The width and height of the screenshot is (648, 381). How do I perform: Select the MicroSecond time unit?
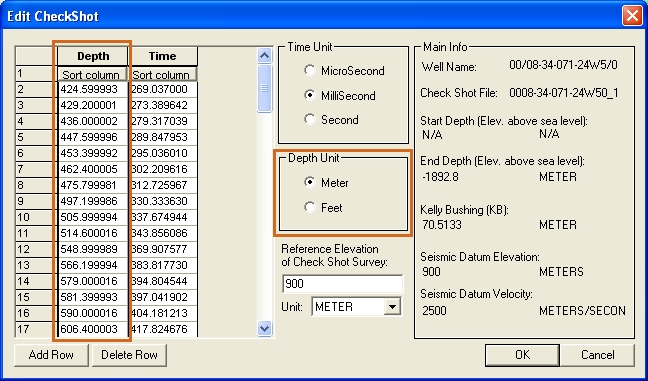[310, 70]
